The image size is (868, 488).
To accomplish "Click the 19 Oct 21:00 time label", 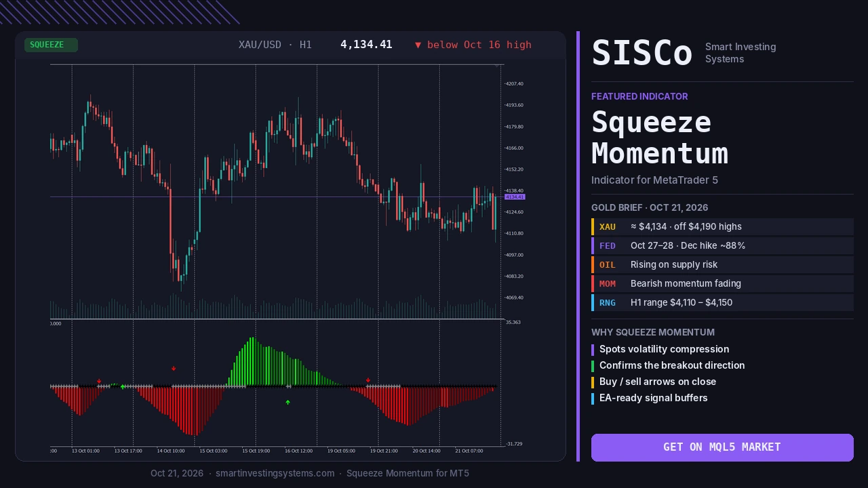I will (x=384, y=451).
